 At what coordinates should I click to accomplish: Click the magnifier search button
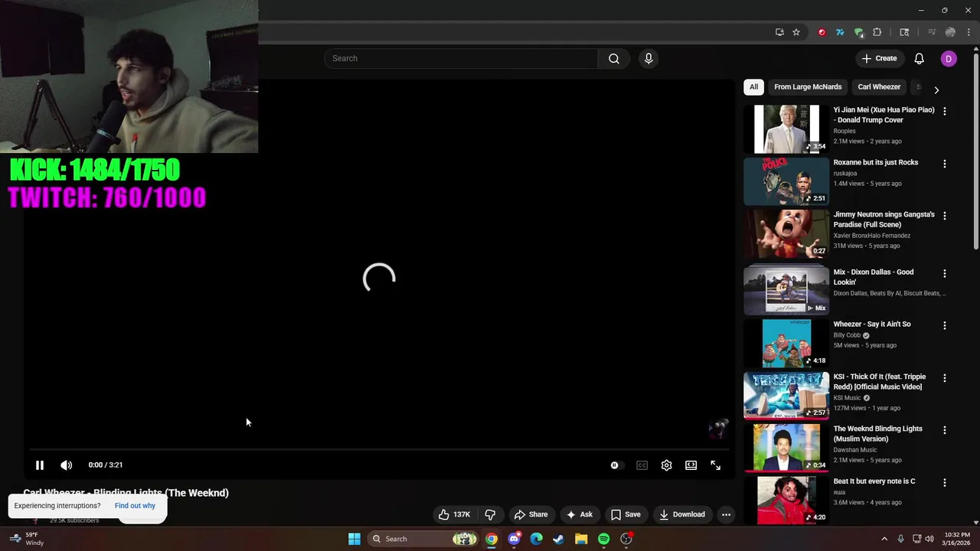614,58
